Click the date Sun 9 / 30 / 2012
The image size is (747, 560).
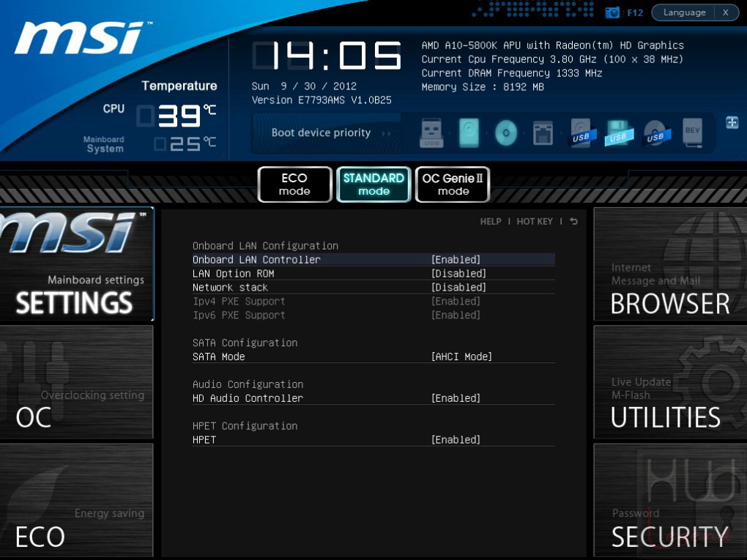tap(304, 86)
